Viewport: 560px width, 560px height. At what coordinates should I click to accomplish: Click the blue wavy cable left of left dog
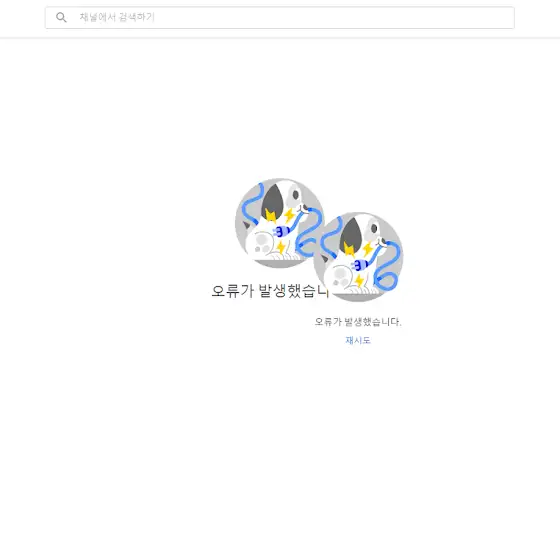pos(251,204)
